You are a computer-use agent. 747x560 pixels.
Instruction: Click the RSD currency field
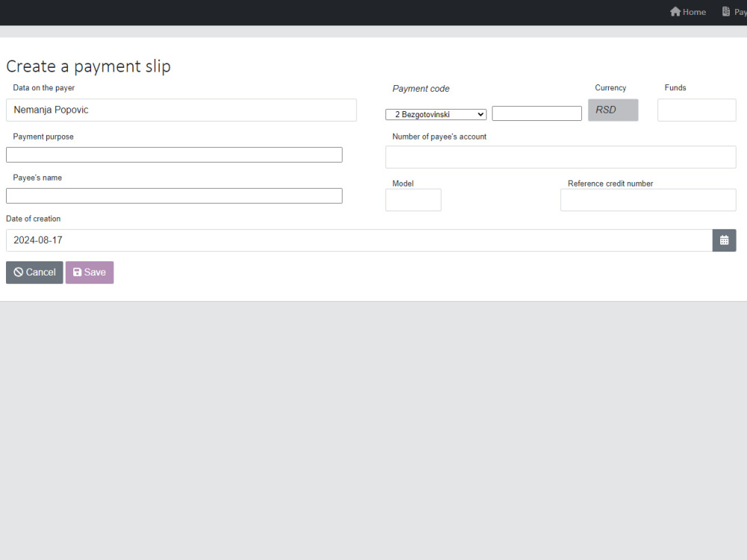coord(613,110)
